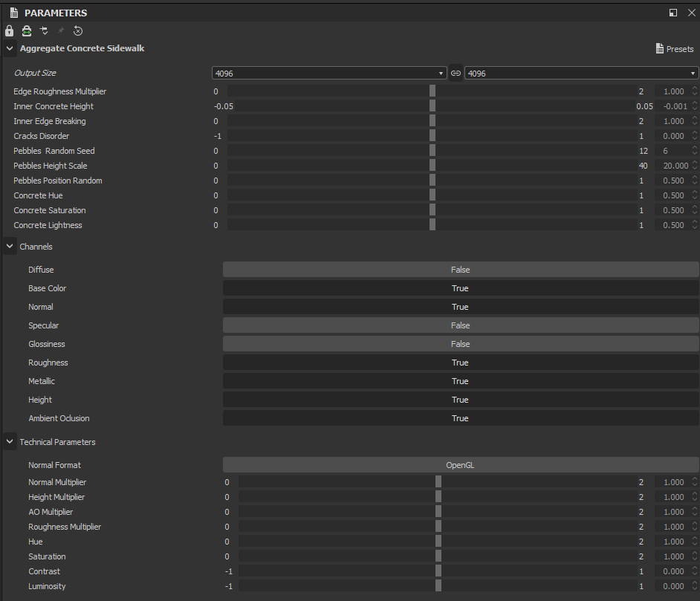Click the Concrete Lightness label
The height and width of the screenshot is (601, 700).
(x=48, y=225)
